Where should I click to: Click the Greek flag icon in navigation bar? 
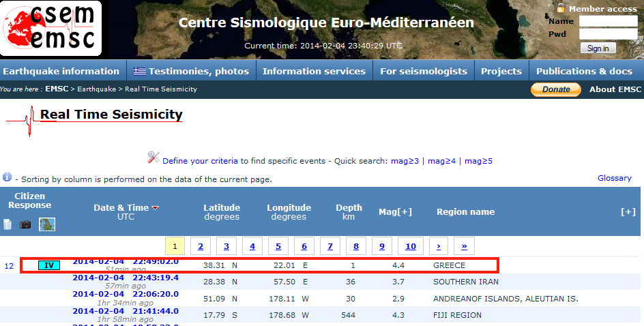[x=140, y=71]
